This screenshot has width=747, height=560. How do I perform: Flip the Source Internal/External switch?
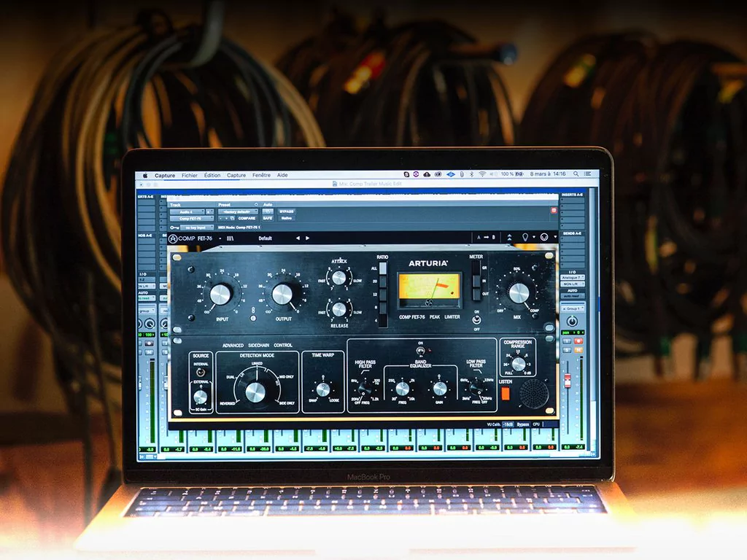click(200, 372)
